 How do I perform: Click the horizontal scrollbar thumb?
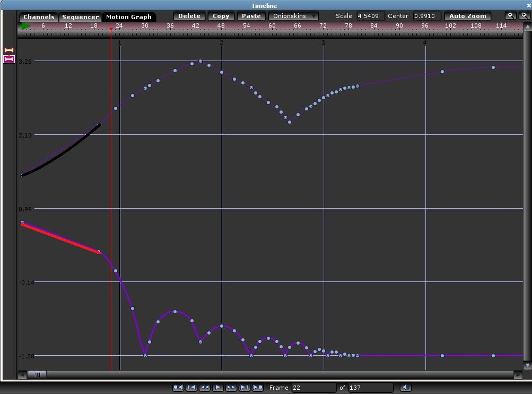point(37,375)
